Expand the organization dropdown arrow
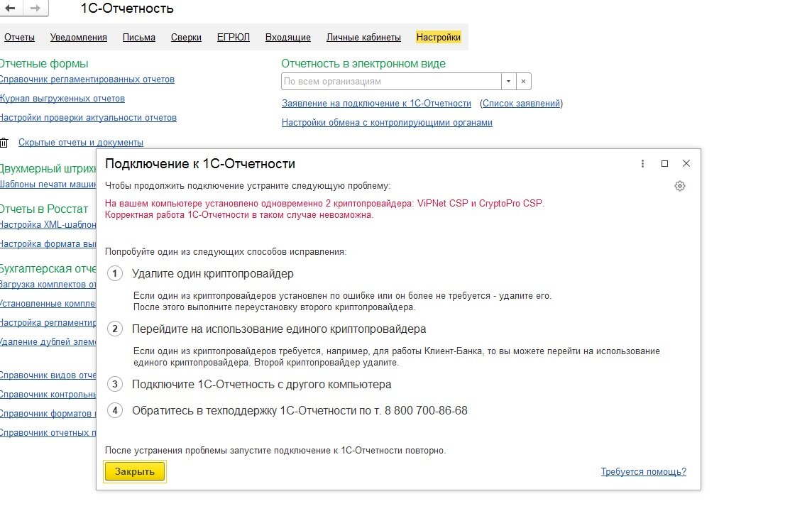 (x=508, y=82)
